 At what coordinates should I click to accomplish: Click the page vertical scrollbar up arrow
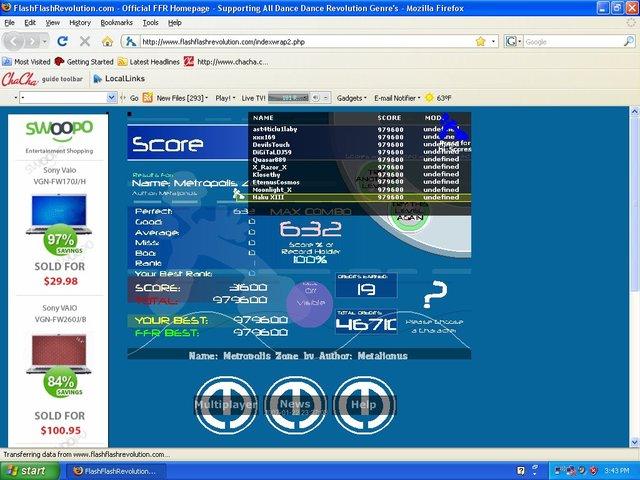(634, 111)
